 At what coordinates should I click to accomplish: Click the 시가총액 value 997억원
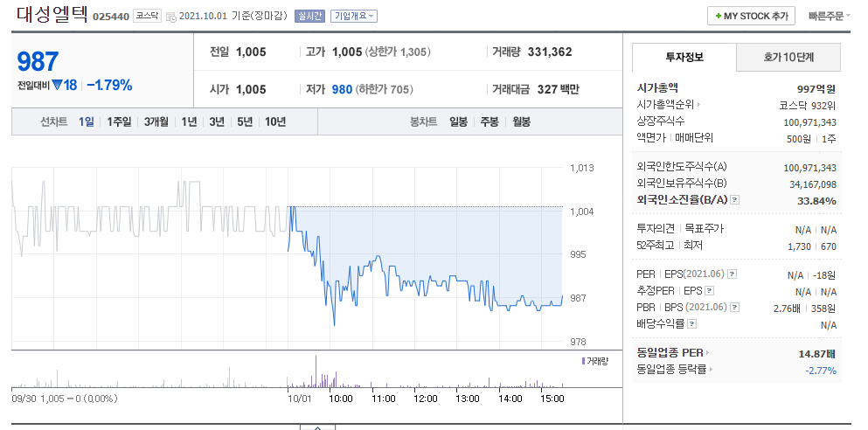pos(816,88)
